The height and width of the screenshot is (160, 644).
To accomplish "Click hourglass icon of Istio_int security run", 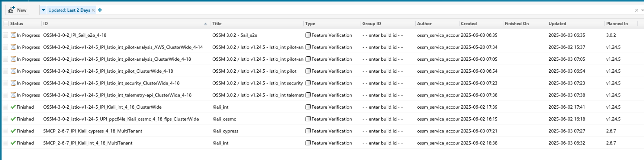I will (x=13, y=83).
